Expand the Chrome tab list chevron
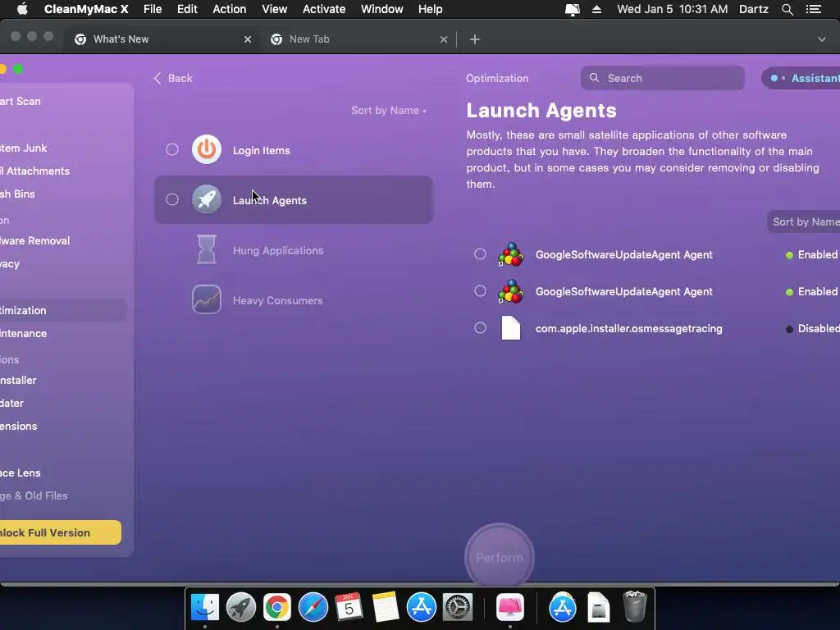Viewport: 840px width, 630px height. point(821,39)
